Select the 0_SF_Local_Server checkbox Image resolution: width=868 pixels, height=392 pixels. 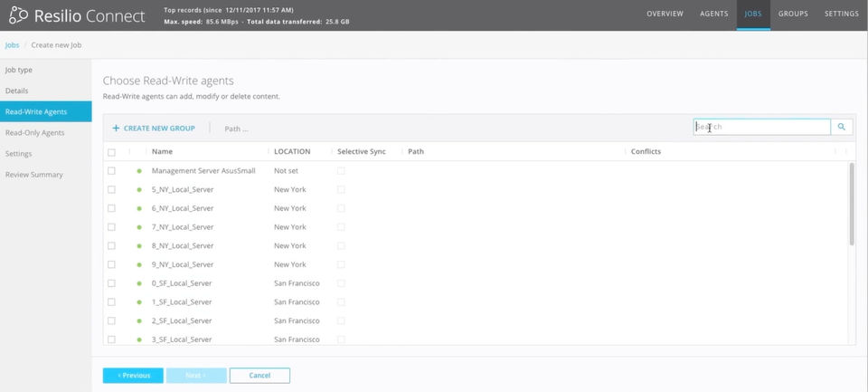point(111,283)
